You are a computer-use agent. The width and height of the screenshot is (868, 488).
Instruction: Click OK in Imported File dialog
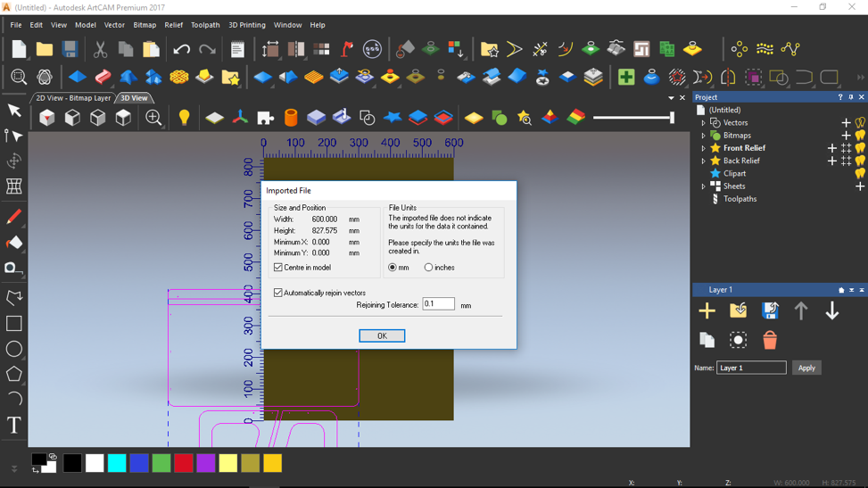point(382,335)
